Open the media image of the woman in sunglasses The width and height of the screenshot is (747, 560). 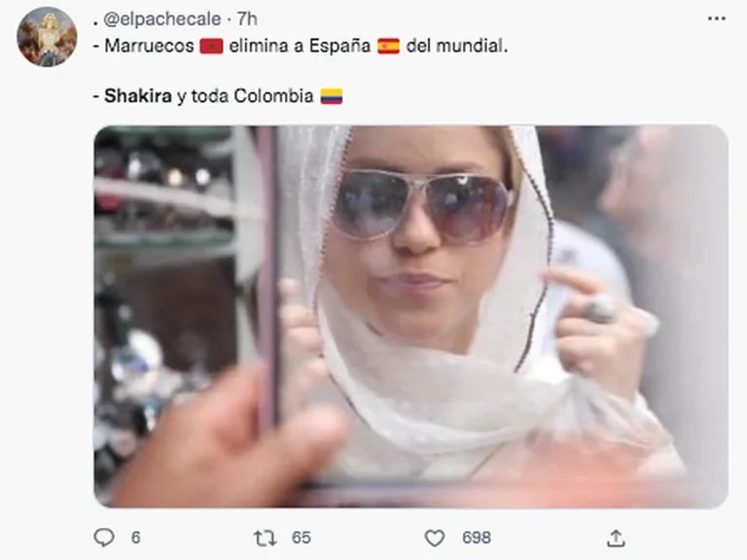410,317
